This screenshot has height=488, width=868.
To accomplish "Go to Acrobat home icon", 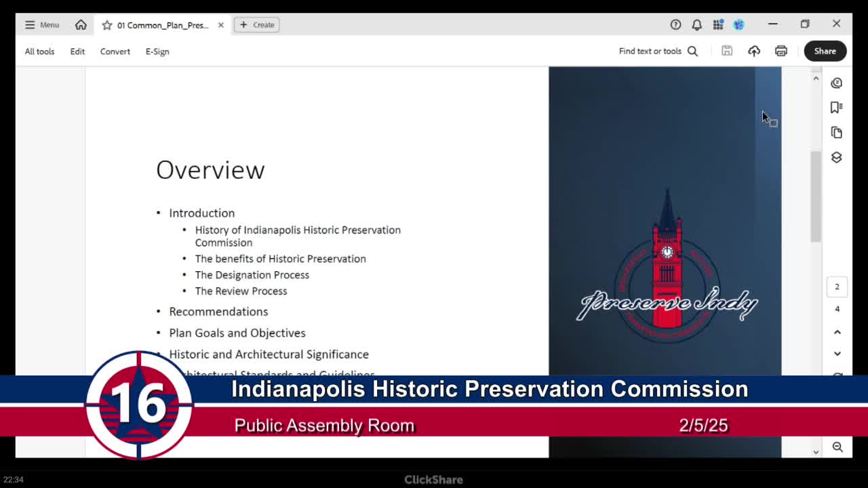I will coord(81,25).
